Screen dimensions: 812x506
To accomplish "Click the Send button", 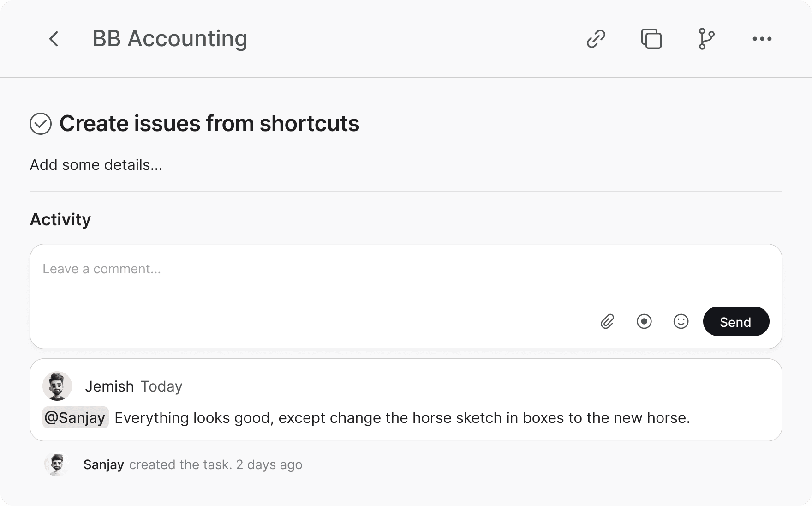I will coord(736,321).
